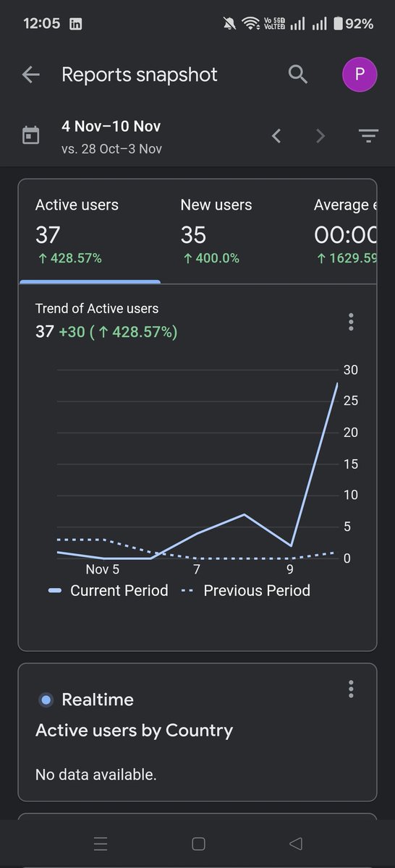Image resolution: width=395 pixels, height=868 pixels.
Task: Tap the Android back triangle button
Action: [x=295, y=843]
